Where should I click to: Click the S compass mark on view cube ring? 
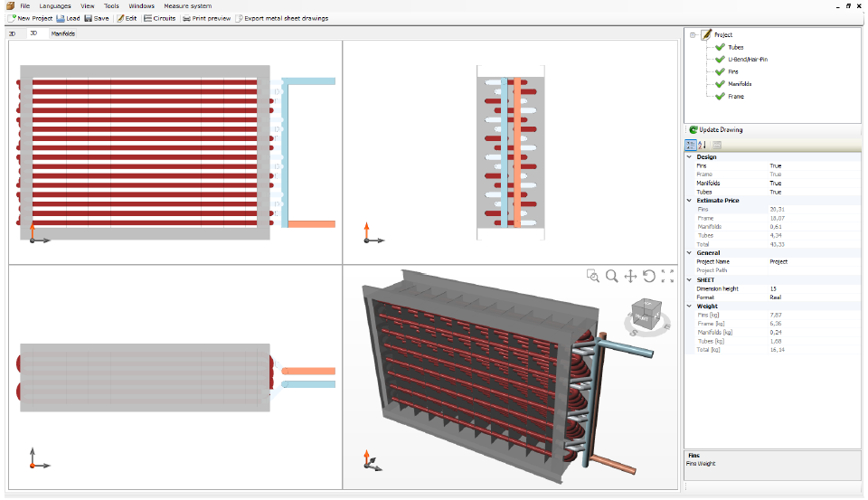click(x=633, y=333)
